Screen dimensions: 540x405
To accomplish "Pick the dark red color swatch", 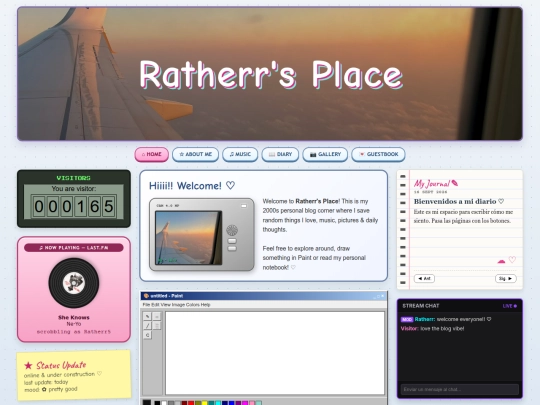I will tap(184, 403).
